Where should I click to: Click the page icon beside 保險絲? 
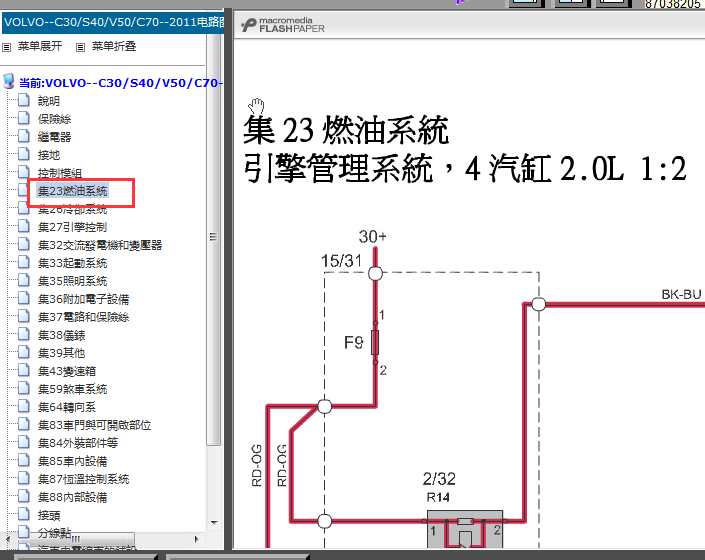[24, 118]
